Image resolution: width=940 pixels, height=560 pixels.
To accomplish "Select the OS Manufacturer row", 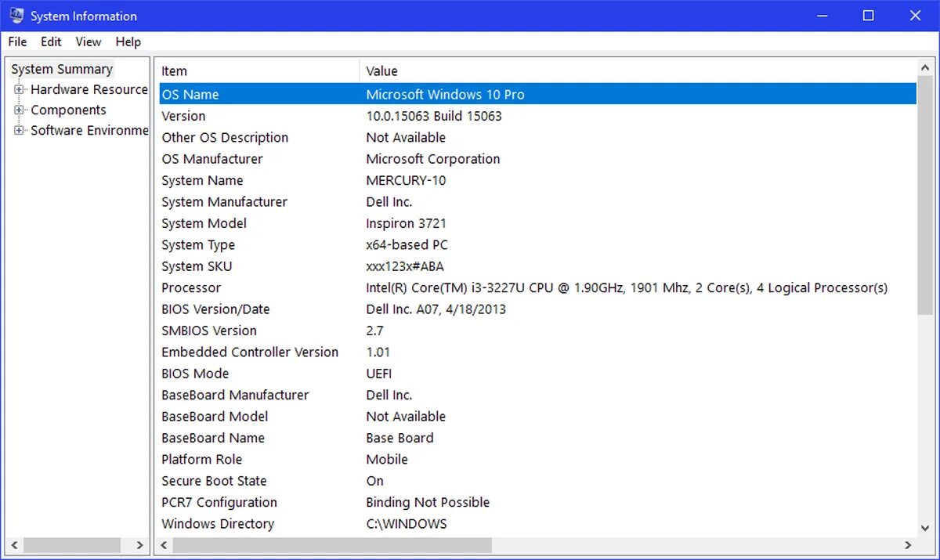I will 537,159.
